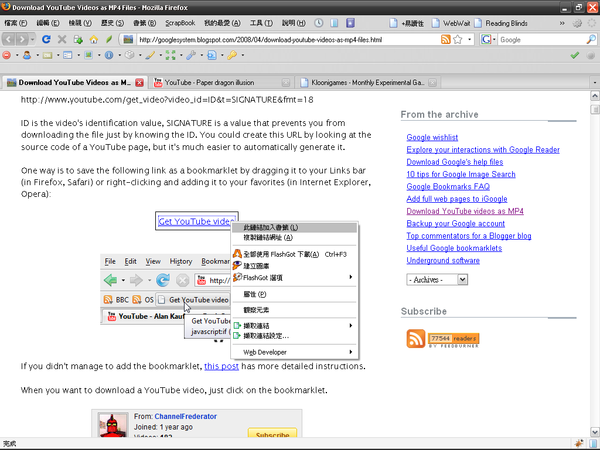Choose copy link location (A) menu item
This screenshot has width=600, height=450.
(x=295, y=238)
